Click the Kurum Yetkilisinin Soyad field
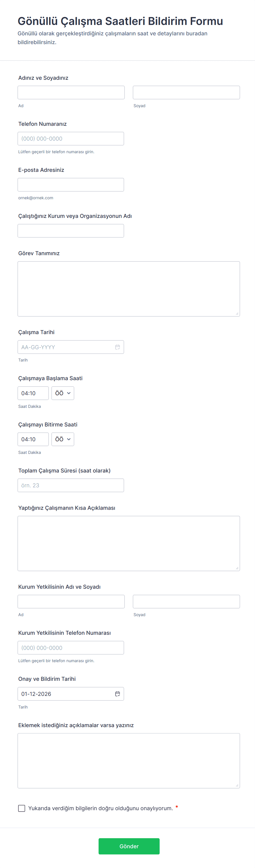 [186, 602]
